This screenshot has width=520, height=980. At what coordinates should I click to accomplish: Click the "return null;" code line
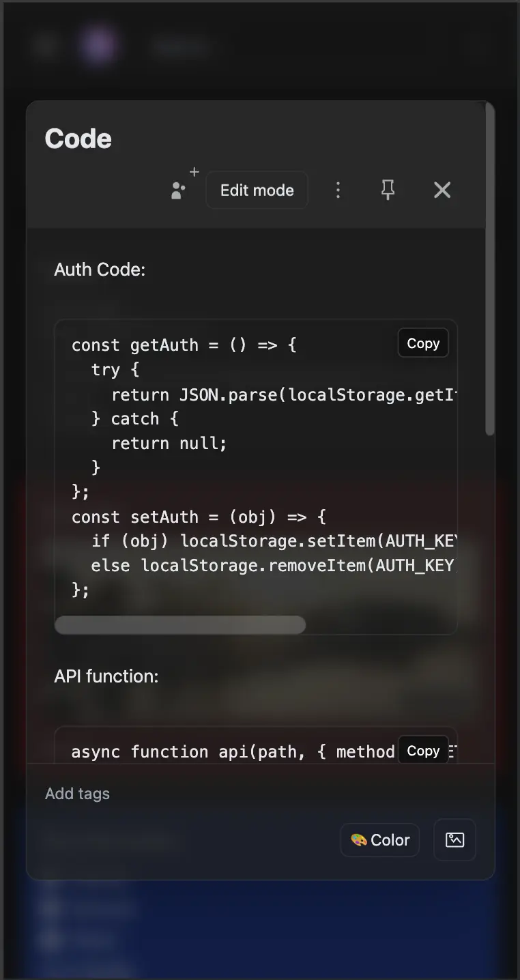(x=169, y=444)
